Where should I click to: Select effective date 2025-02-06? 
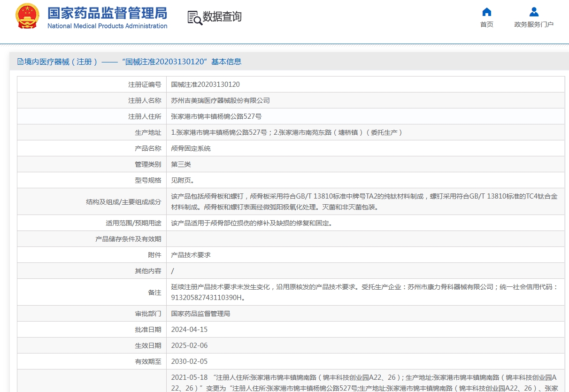(x=189, y=346)
